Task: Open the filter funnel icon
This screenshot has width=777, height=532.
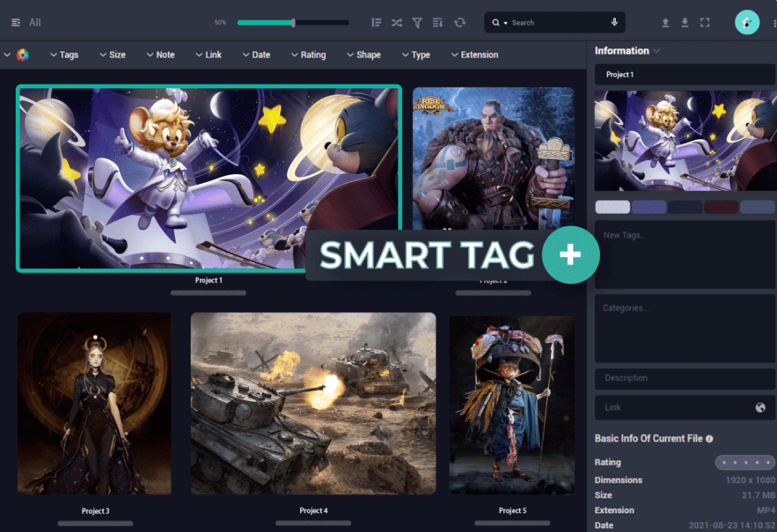Action: pos(417,22)
